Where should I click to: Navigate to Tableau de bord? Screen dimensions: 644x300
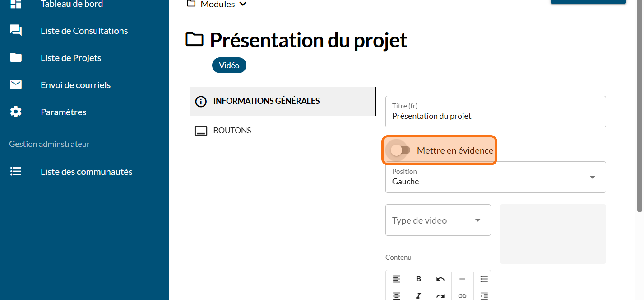(x=71, y=4)
